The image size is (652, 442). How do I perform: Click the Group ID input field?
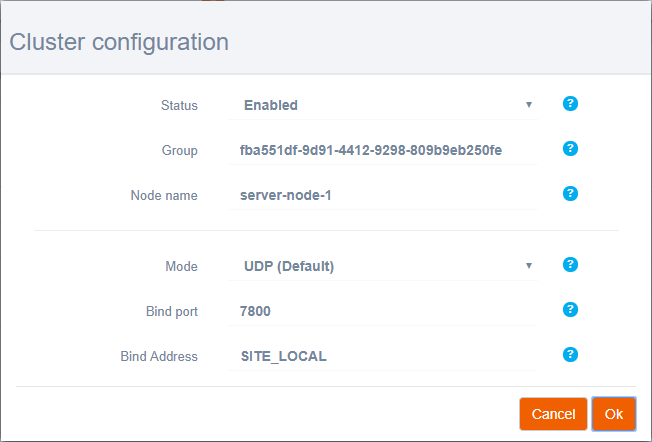[385, 150]
